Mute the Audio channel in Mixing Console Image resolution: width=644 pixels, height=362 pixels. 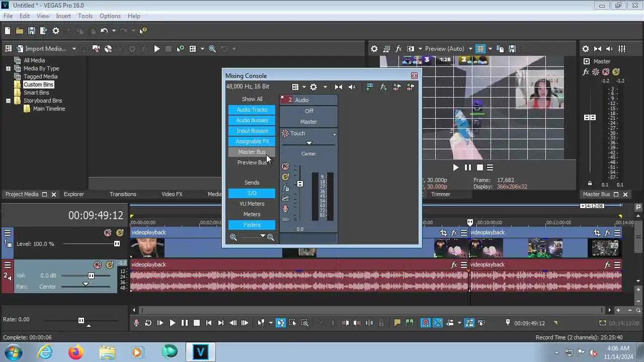point(285,166)
